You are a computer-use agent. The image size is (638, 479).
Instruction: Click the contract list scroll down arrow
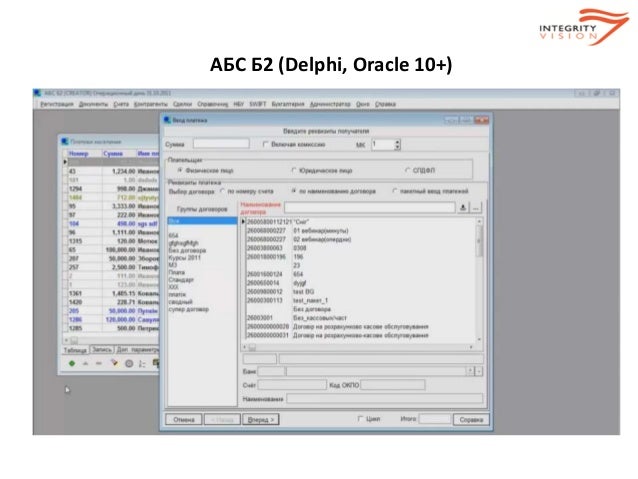click(x=479, y=339)
